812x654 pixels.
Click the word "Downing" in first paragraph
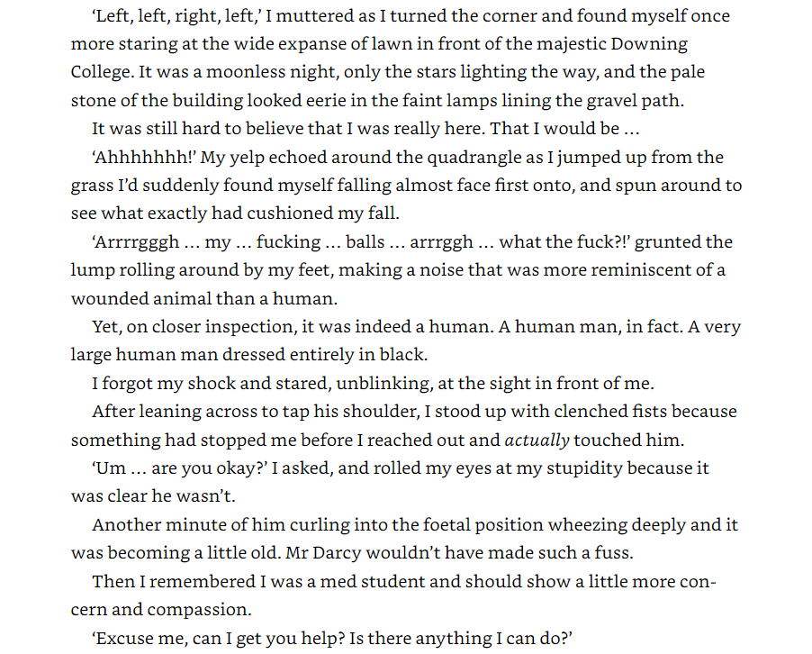(651, 44)
